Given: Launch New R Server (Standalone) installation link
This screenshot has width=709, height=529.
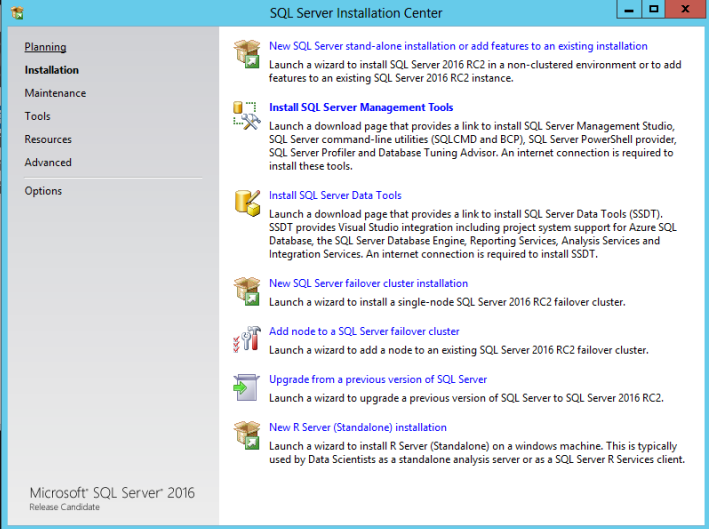Looking at the screenshot, I should 358,427.
